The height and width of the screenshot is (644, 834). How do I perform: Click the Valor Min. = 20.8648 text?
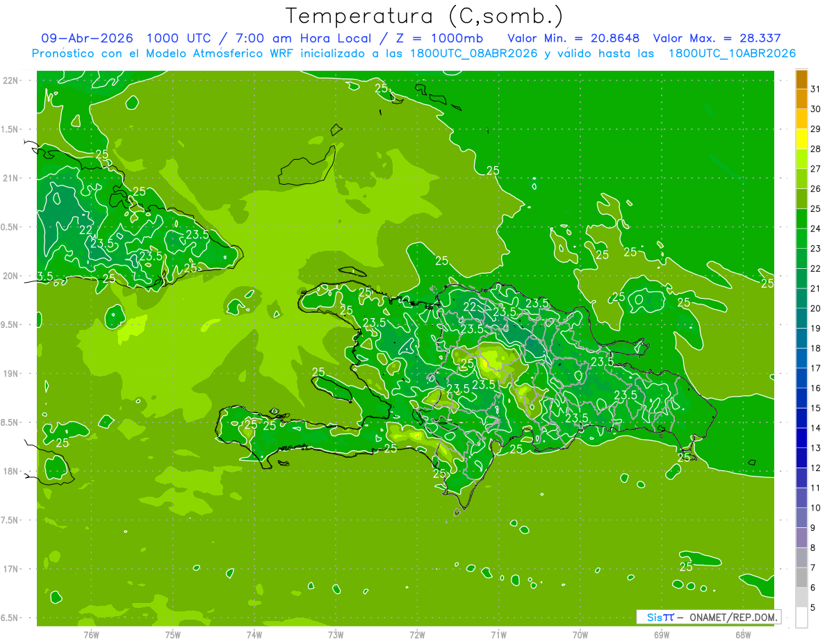(x=573, y=38)
